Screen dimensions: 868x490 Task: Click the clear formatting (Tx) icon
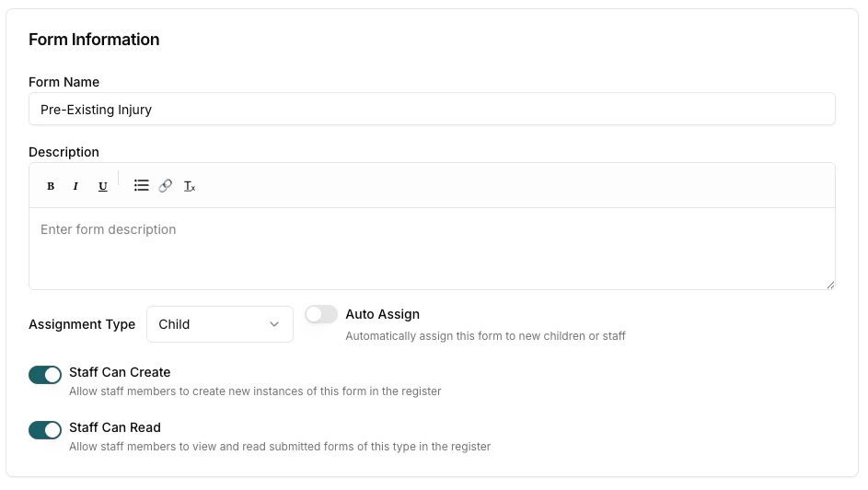tap(190, 186)
